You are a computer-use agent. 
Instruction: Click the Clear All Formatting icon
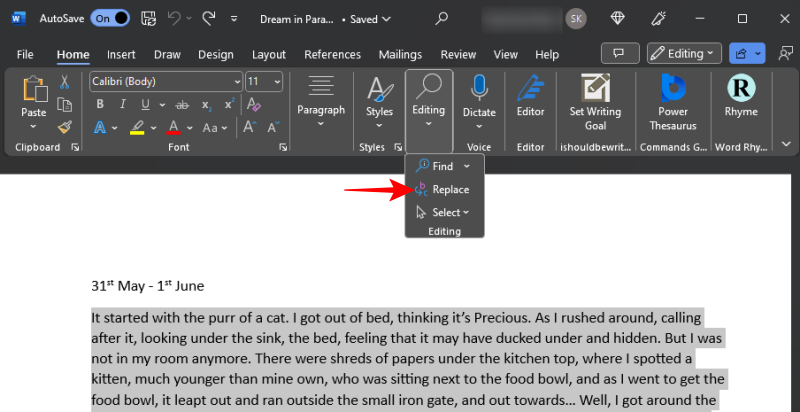(253, 104)
